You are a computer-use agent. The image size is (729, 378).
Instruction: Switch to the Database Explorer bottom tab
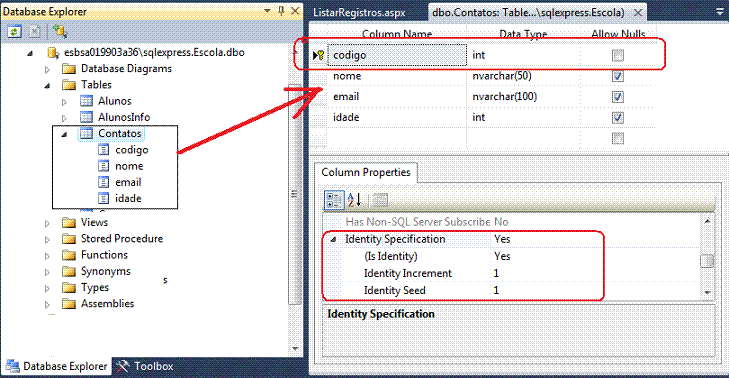point(56,366)
